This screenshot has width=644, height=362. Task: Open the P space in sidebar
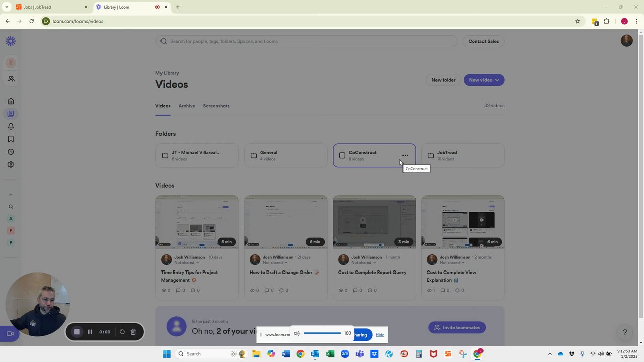pos(11,243)
